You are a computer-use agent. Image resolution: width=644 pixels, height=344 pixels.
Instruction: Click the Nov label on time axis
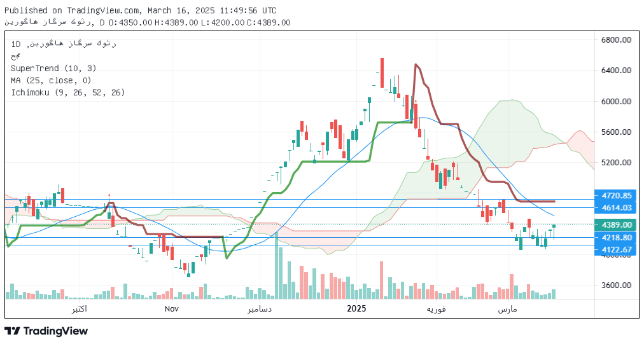tap(171, 308)
